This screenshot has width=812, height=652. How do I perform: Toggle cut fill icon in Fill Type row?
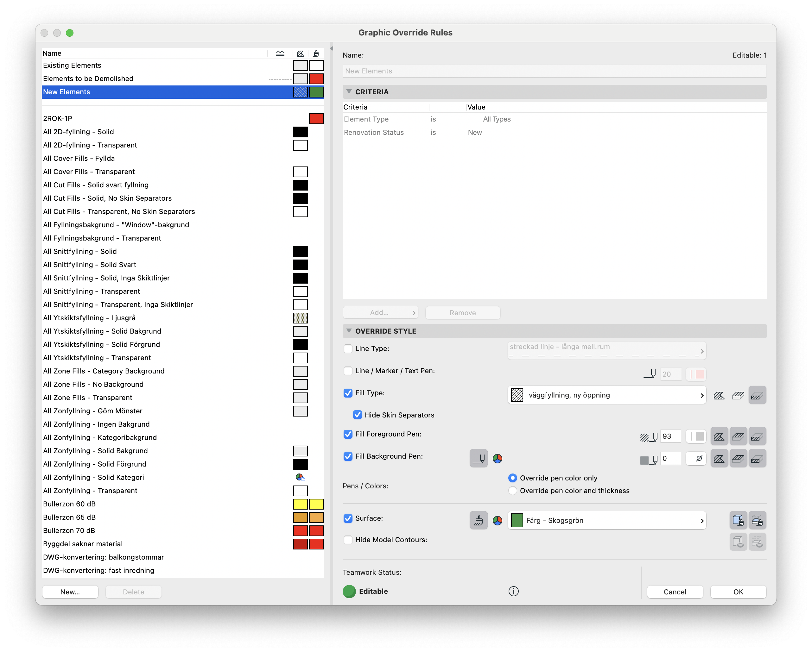pos(757,395)
